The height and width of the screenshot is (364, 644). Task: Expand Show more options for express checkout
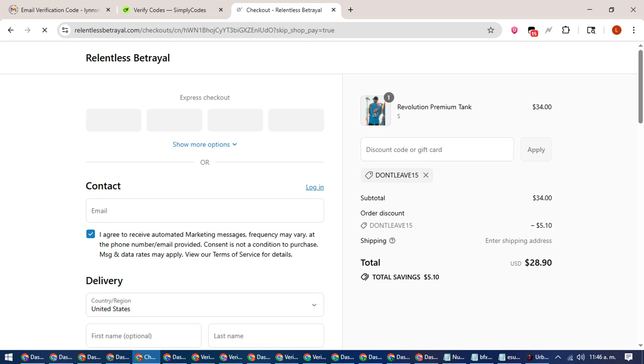[x=205, y=144]
